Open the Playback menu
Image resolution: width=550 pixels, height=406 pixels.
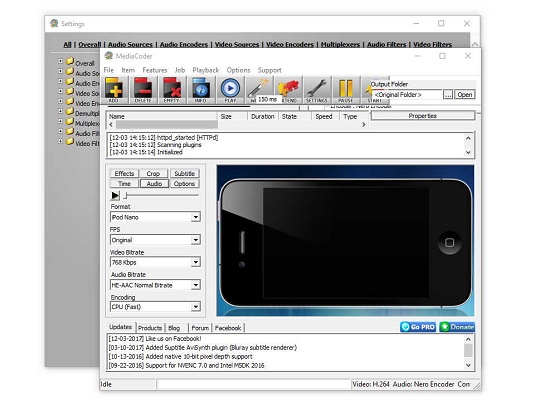[206, 70]
